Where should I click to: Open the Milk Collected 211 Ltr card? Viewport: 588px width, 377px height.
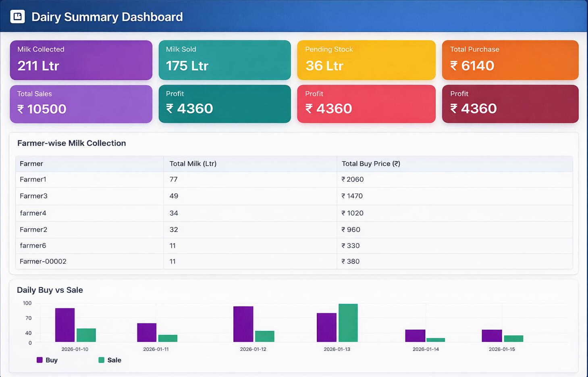point(81,60)
